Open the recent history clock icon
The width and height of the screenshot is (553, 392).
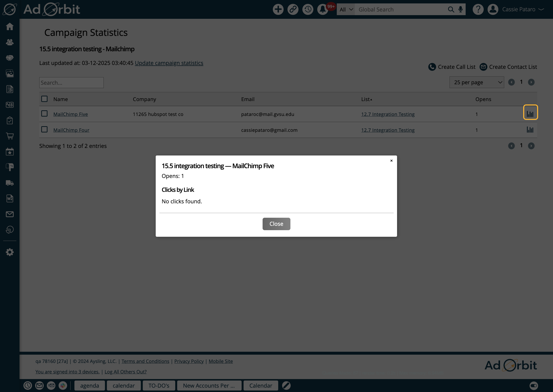[308, 10]
